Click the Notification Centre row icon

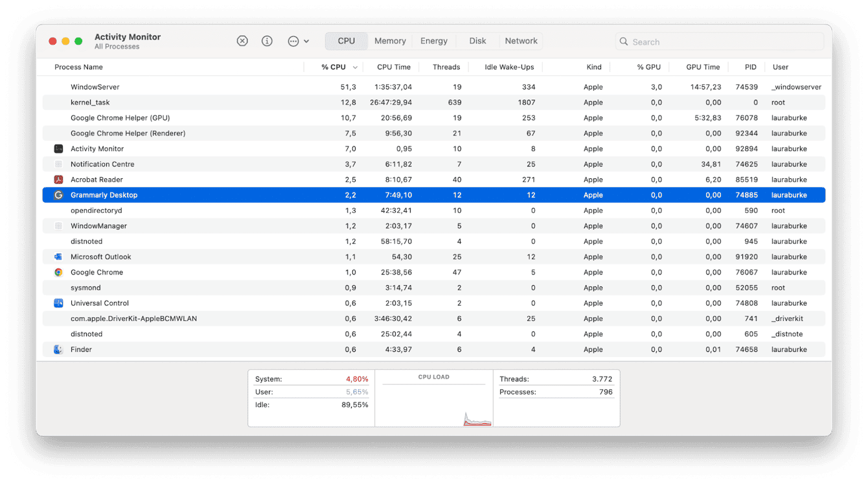57,164
